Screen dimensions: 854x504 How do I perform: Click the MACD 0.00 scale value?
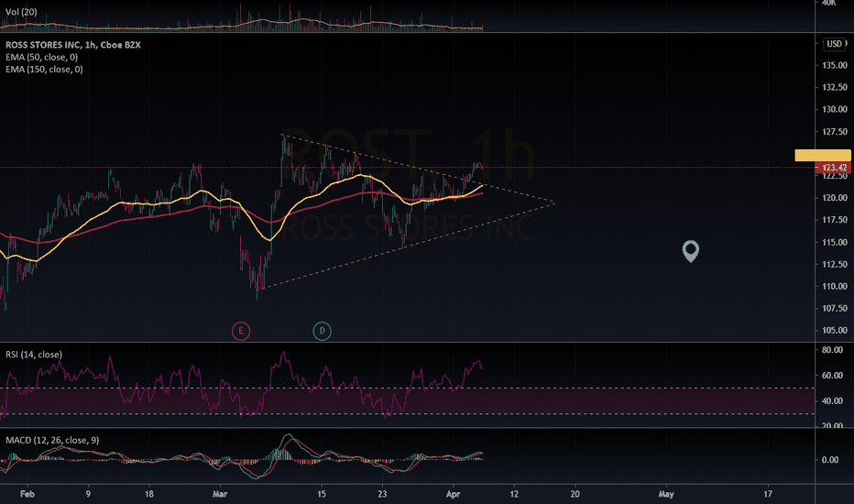click(x=830, y=460)
